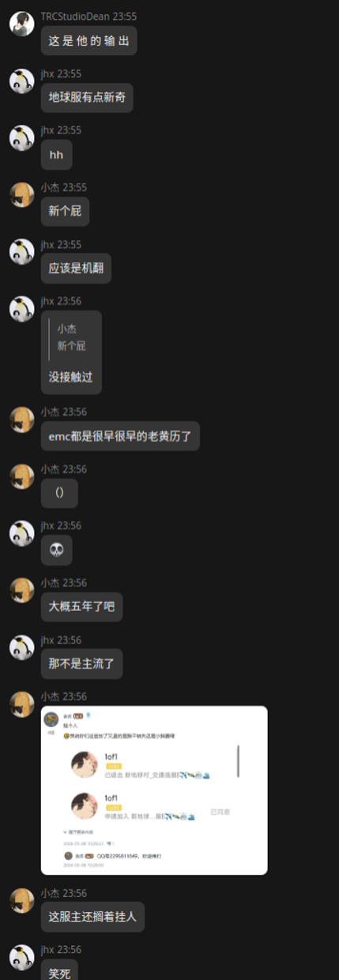Open TRCStudioDean's avatar at the top
The image size is (339, 980).
click(x=21, y=23)
